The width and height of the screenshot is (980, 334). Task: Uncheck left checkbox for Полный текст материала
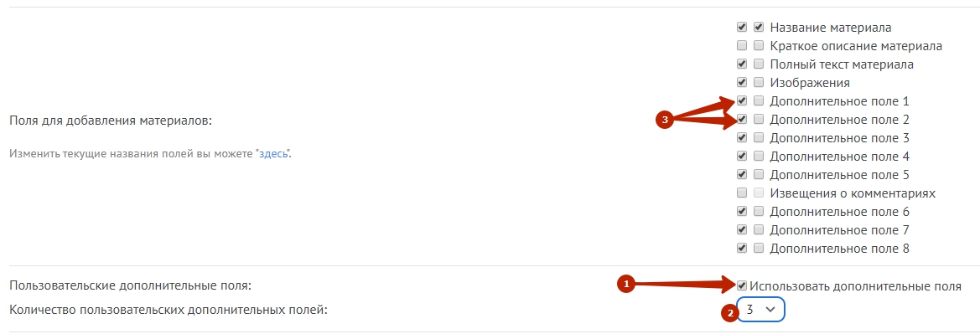pyautogui.click(x=742, y=64)
